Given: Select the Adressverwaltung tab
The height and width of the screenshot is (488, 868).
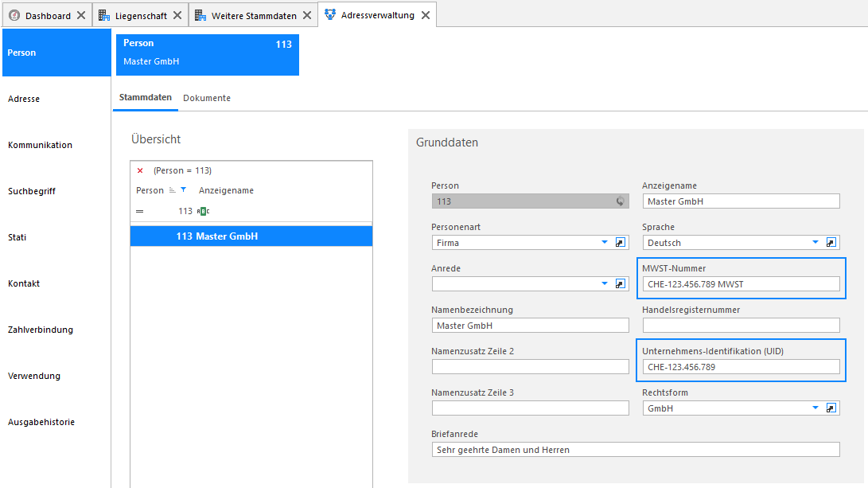Looking at the screenshot, I should [378, 15].
